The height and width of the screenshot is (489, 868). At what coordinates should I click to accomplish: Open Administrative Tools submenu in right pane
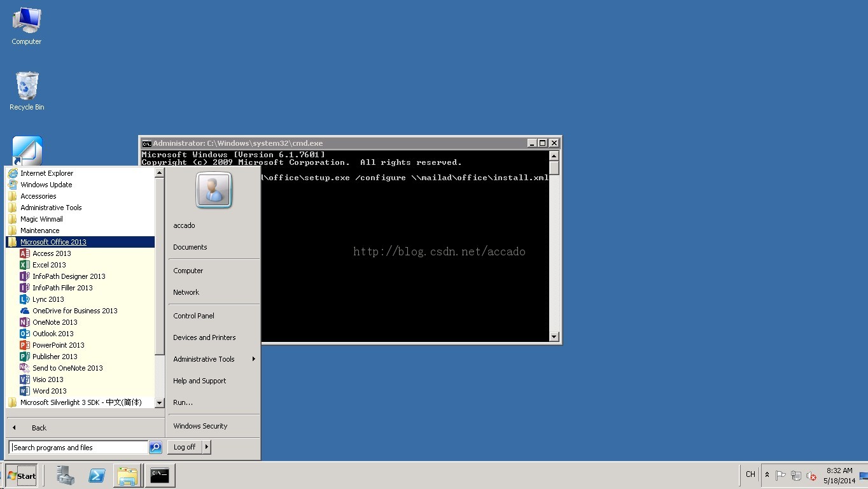tap(214, 359)
